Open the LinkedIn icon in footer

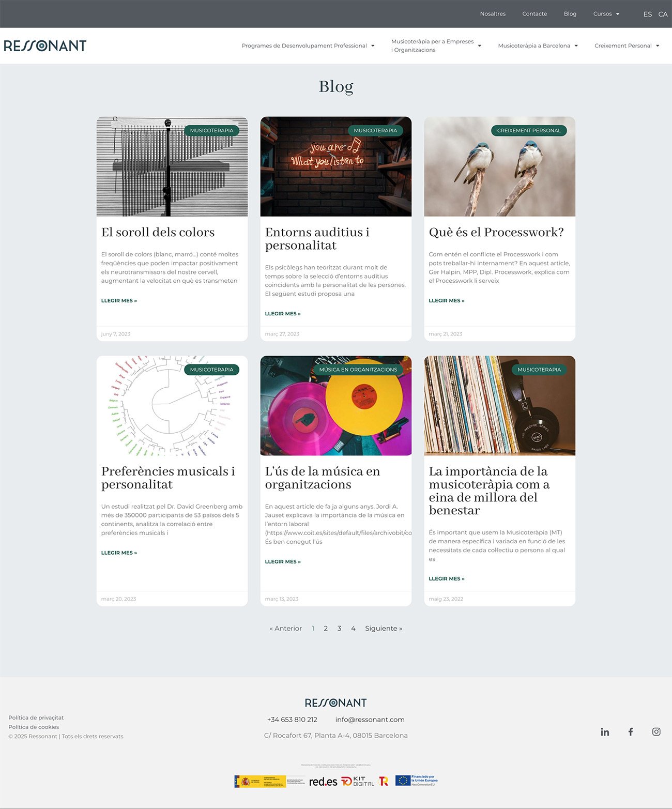[605, 732]
